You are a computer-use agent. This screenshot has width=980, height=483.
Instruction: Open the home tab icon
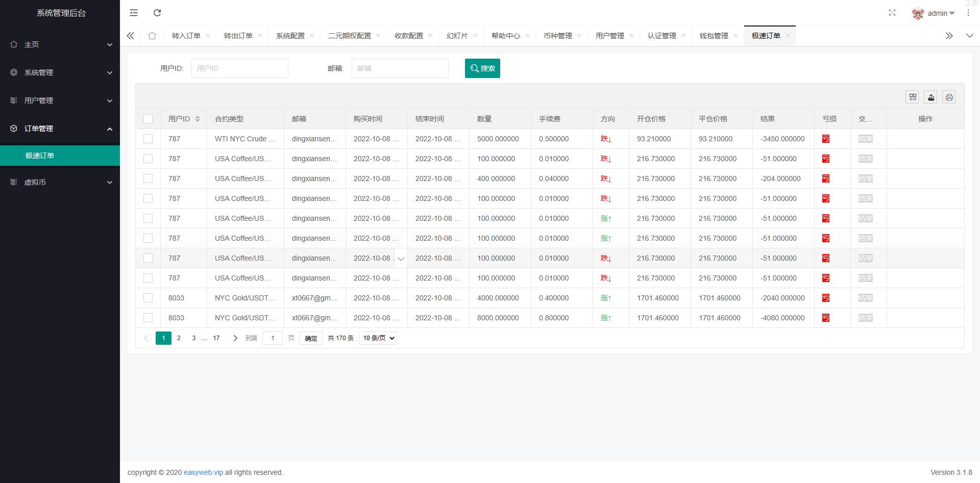click(152, 36)
